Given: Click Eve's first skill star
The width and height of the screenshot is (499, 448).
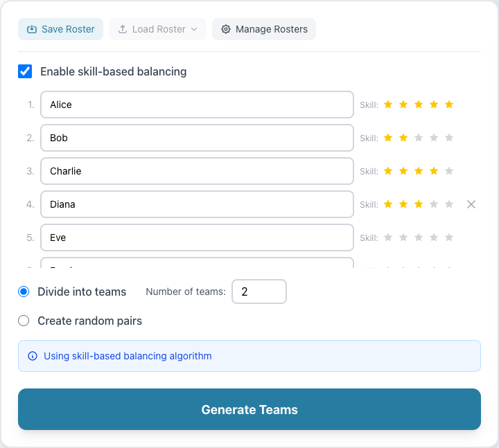Looking at the screenshot, I should [x=388, y=238].
